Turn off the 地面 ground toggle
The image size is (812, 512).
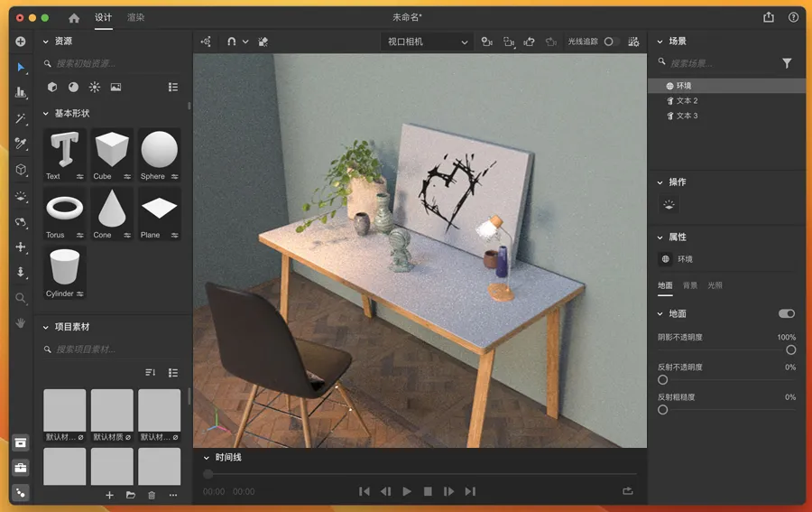[x=787, y=313]
